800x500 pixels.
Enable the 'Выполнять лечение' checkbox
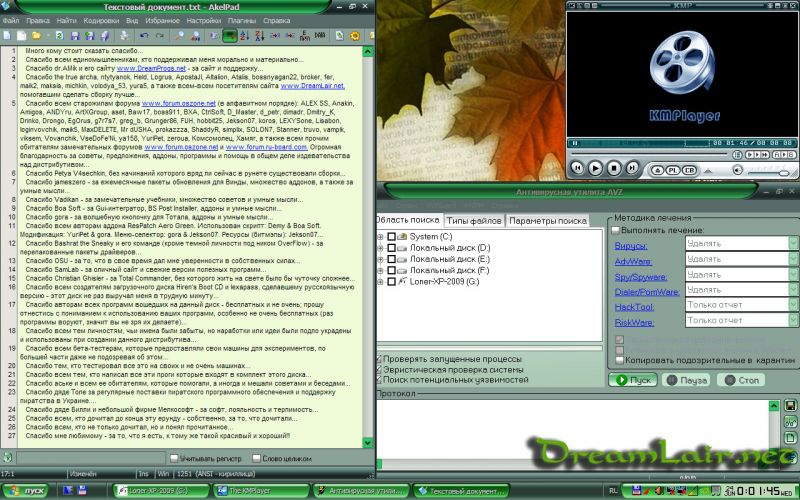[616, 230]
